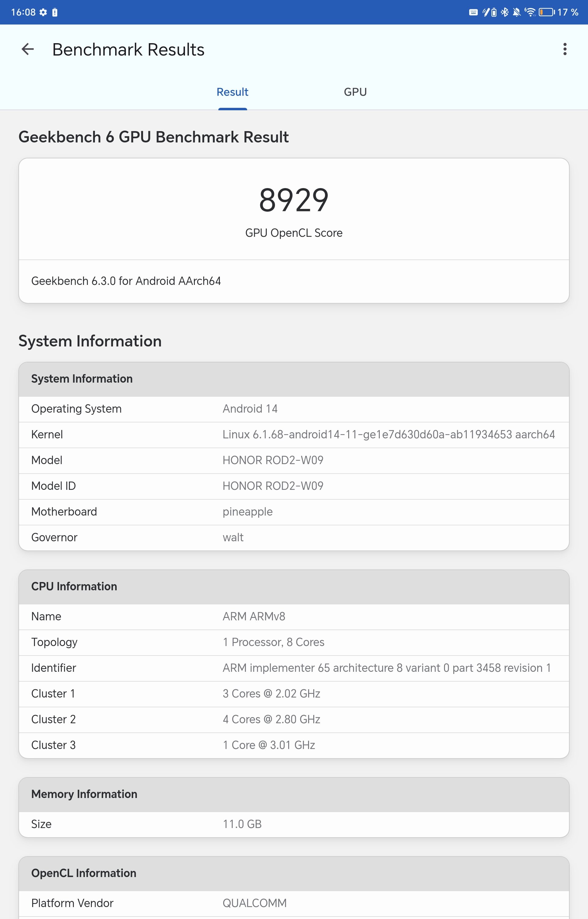Tap the 1 Processor, 8 Cores value
This screenshot has width=588, height=919.
point(273,642)
